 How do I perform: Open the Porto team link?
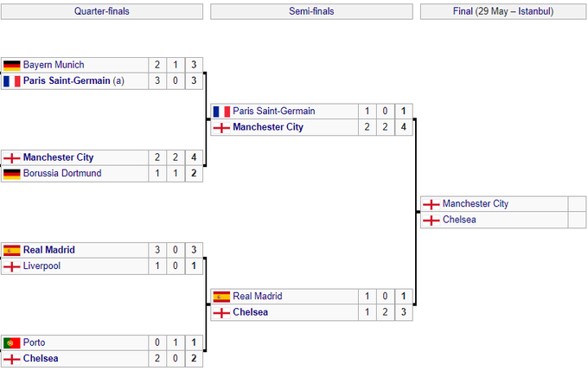(35, 342)
